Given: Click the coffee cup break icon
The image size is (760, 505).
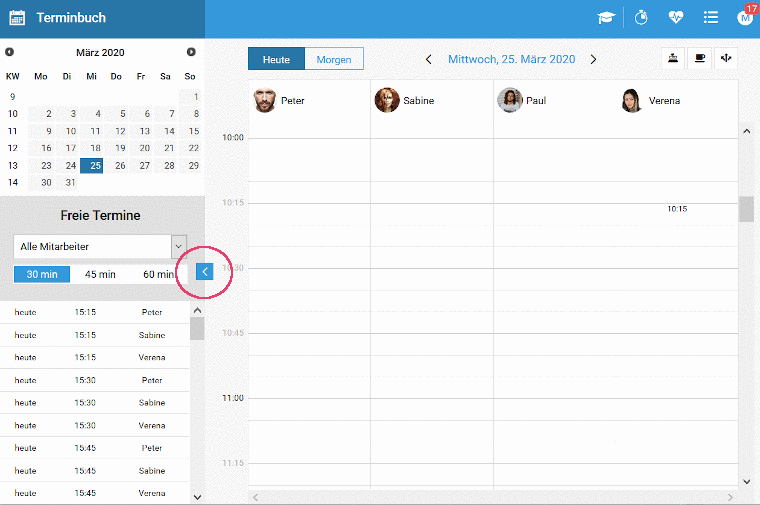Looking at the screenshot, I should pos(700,59).
